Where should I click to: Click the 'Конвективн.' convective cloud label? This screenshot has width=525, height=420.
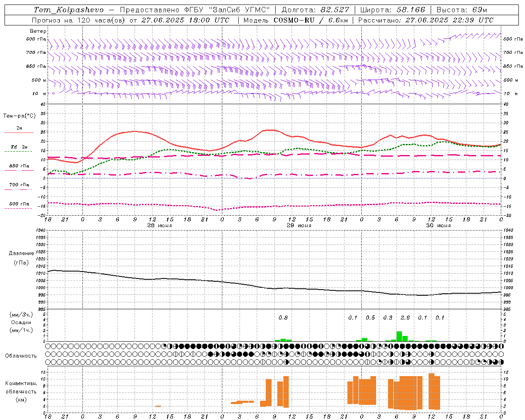(21, 383)
